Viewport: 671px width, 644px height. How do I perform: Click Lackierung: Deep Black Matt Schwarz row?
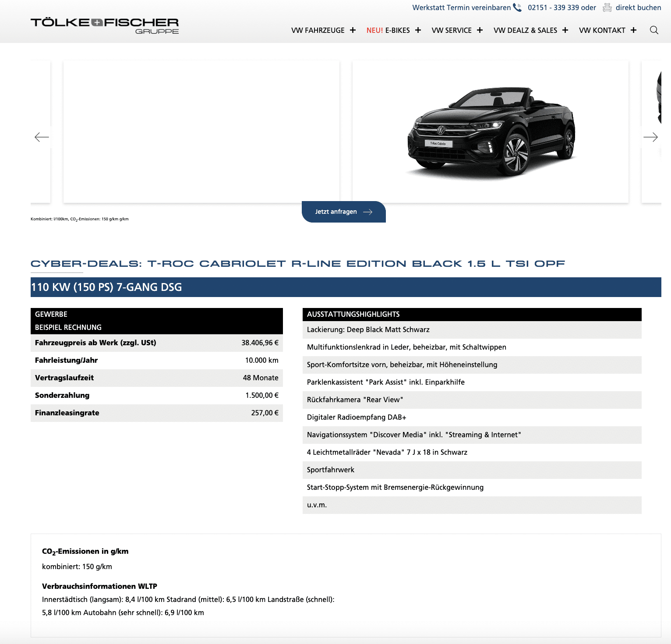pos(472,330)
